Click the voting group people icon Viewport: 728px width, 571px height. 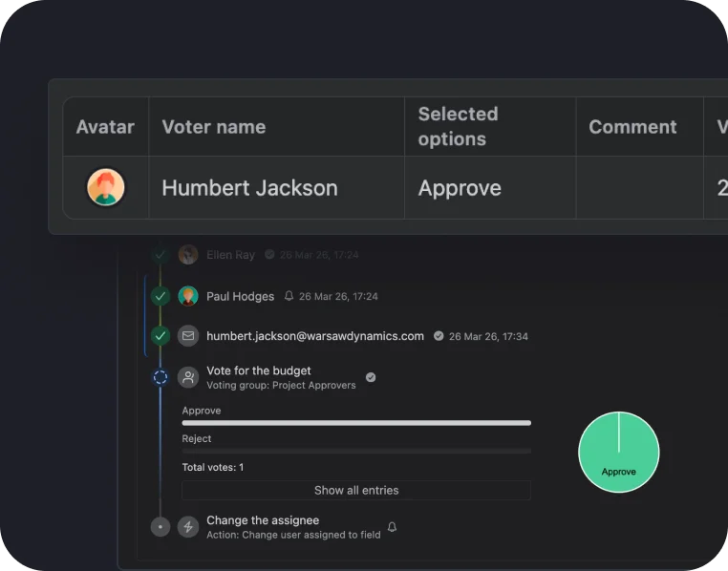188,377
